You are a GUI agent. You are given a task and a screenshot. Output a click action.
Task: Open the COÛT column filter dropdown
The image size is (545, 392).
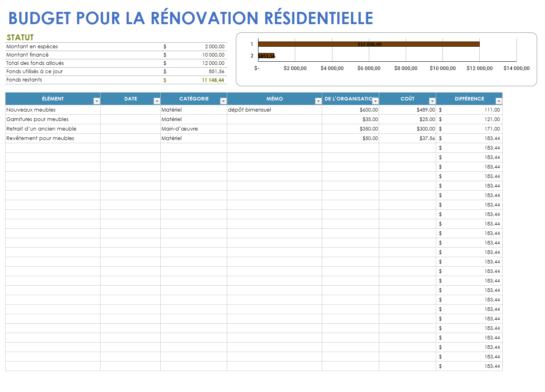[x=432, y=101]
